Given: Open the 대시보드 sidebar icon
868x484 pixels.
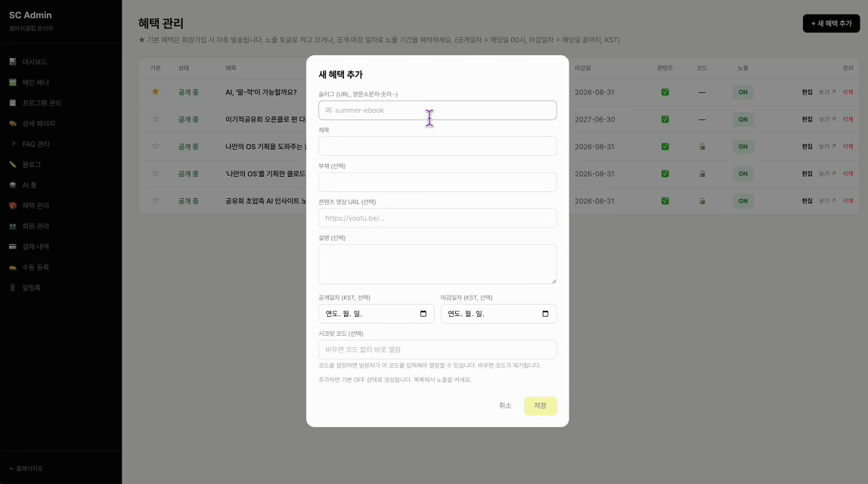Looking at the screenshot, I should [x=13, y=62].
